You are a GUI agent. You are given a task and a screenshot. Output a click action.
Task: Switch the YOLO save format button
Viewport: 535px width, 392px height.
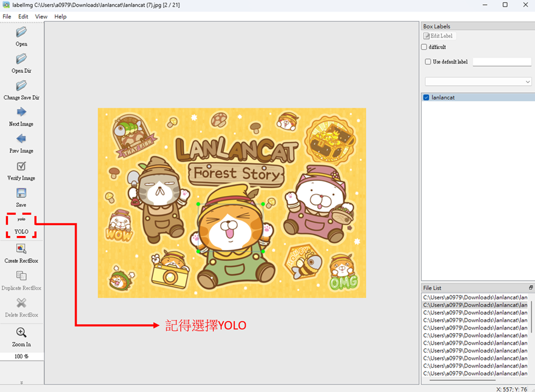pos(21,226)
